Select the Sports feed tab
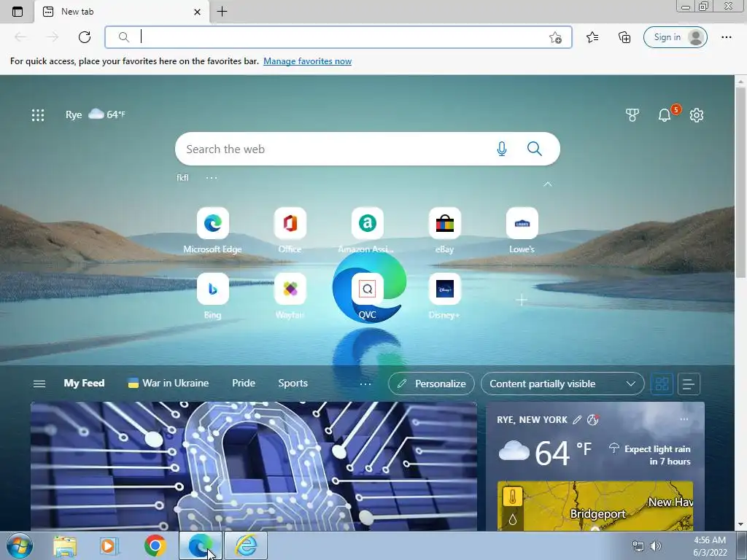Image resolution: width=747 pixels, height=560 pixels. click(293, 383)
